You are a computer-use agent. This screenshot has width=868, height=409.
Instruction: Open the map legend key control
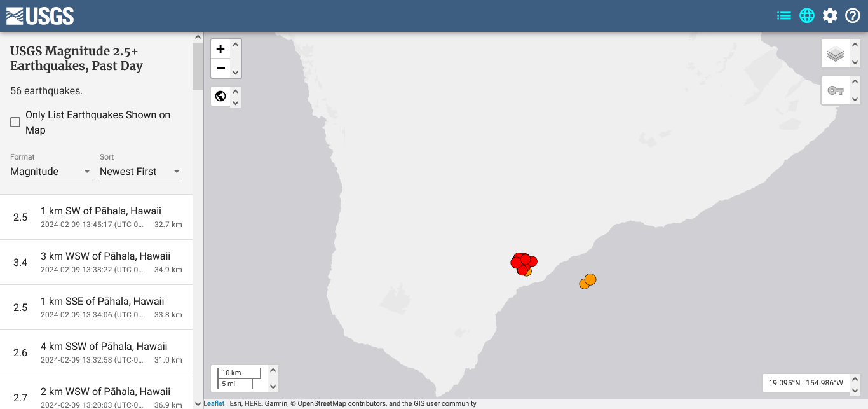tap(836, 91)
